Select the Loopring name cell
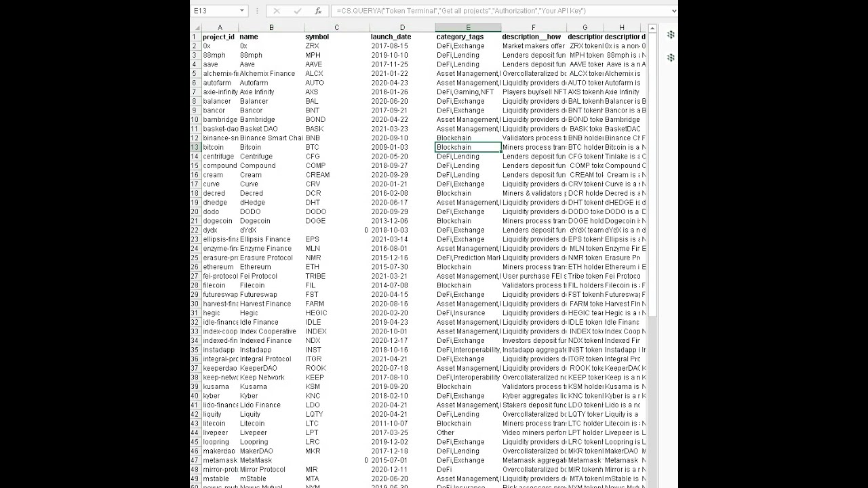Viewport: 868px width, 488px height. [x=271, y=442]
